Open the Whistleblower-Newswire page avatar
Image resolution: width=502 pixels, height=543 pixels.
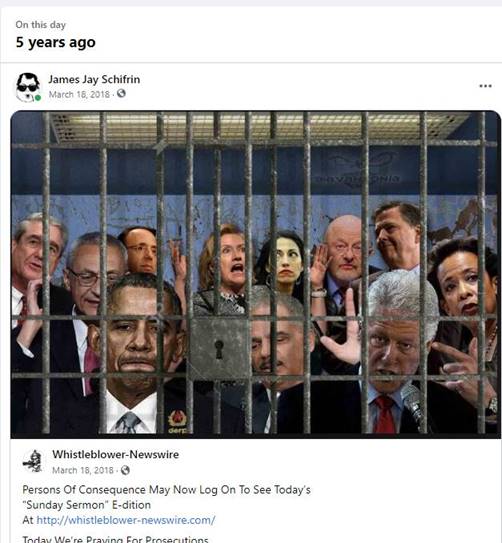(x=33, y=461)
